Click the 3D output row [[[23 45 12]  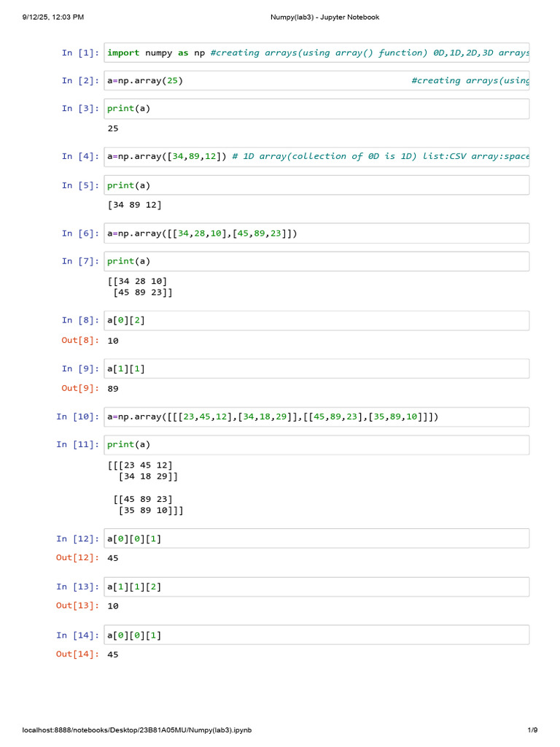pyautogui.click(x=140, y=465)
